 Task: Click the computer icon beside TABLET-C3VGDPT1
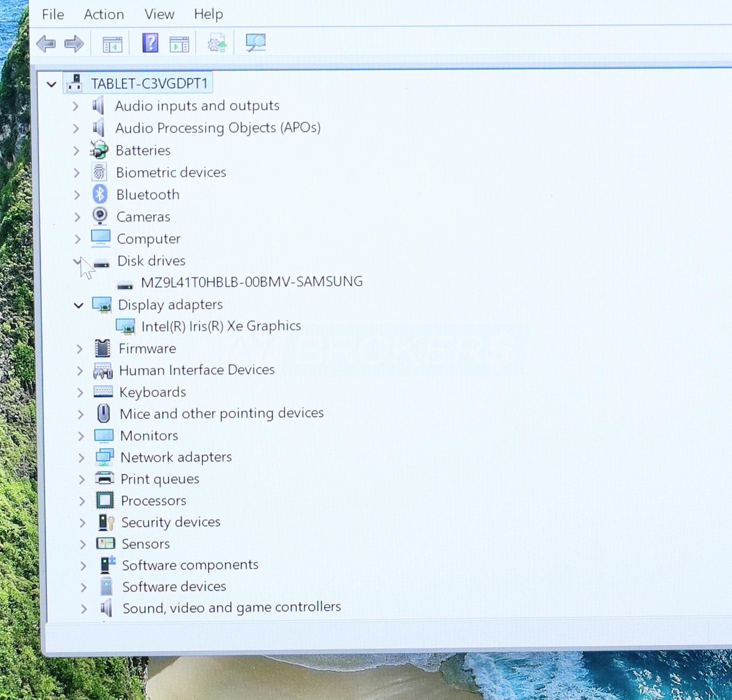coord(75,83)
